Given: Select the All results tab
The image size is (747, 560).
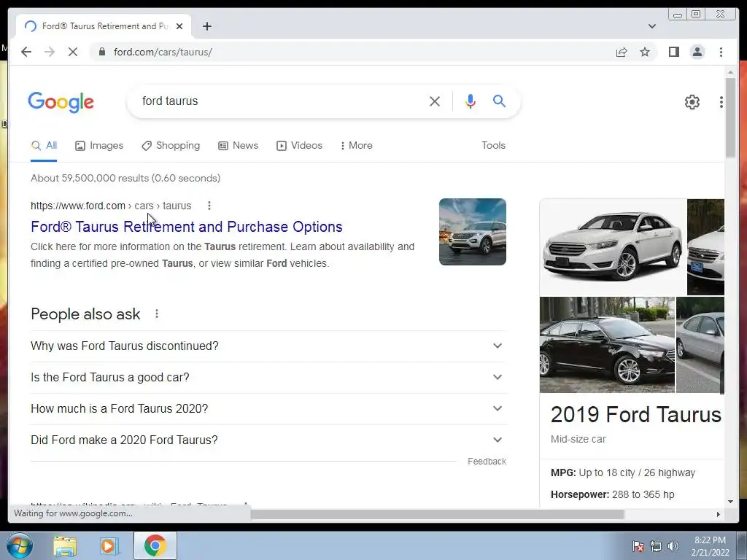Looking at the screenshot, I should tap(44, 146).
